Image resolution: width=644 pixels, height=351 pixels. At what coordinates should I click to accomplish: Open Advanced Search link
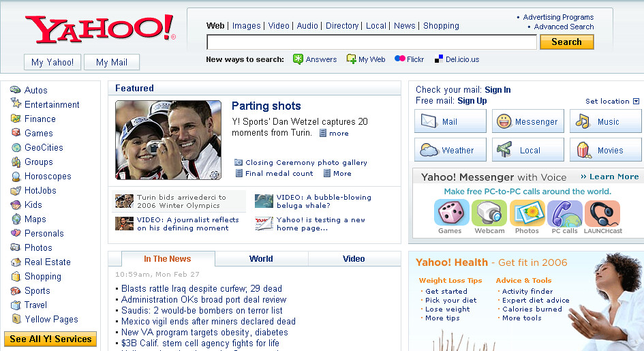pyautogui.click(x=564, y=27)
